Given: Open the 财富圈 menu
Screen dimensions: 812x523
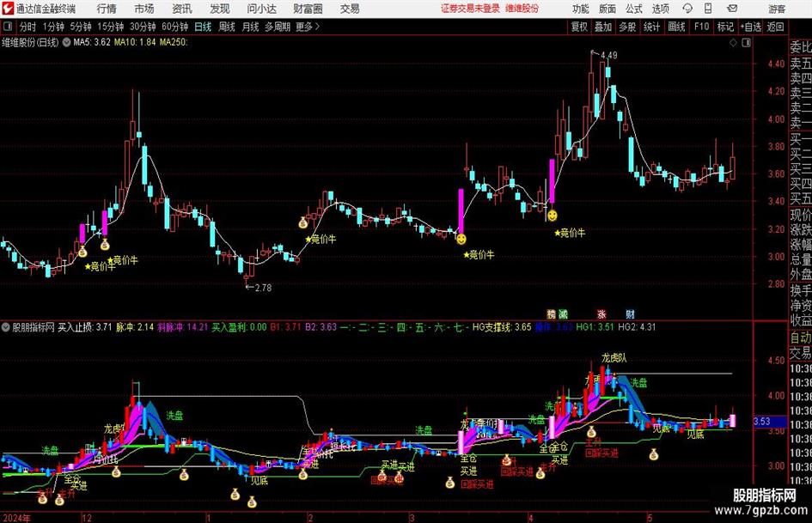Looking at the screenshot, I should click(x=308, y=9).
